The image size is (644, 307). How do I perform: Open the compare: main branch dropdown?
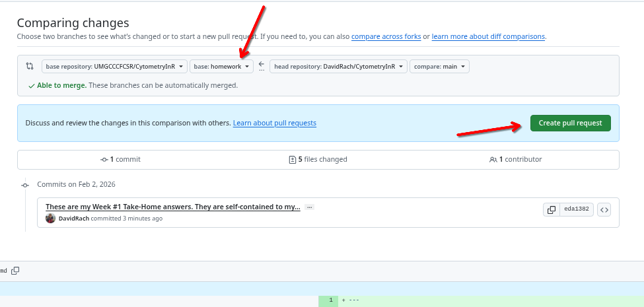pos(439,67)
